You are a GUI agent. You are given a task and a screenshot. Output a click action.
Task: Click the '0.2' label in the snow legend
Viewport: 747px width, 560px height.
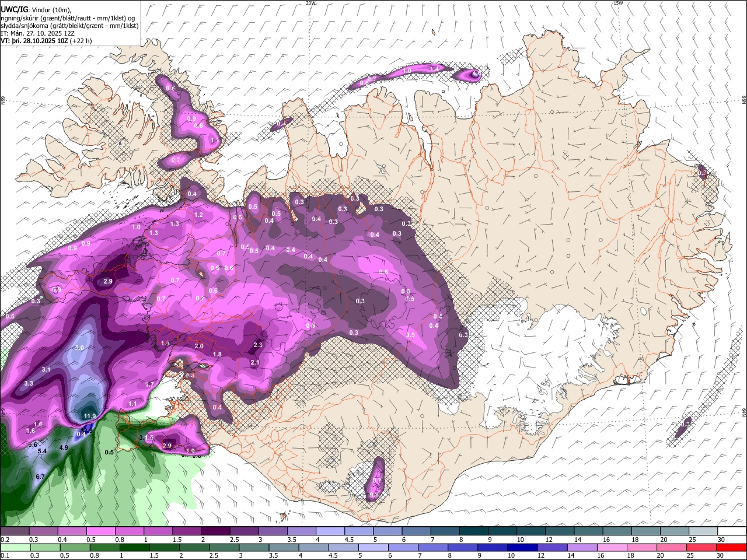pos(4,540)
